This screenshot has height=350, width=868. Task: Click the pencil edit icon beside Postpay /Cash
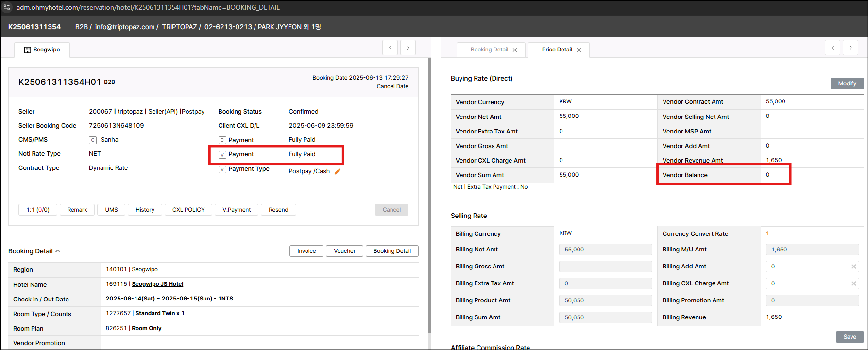tap(338, 171)
